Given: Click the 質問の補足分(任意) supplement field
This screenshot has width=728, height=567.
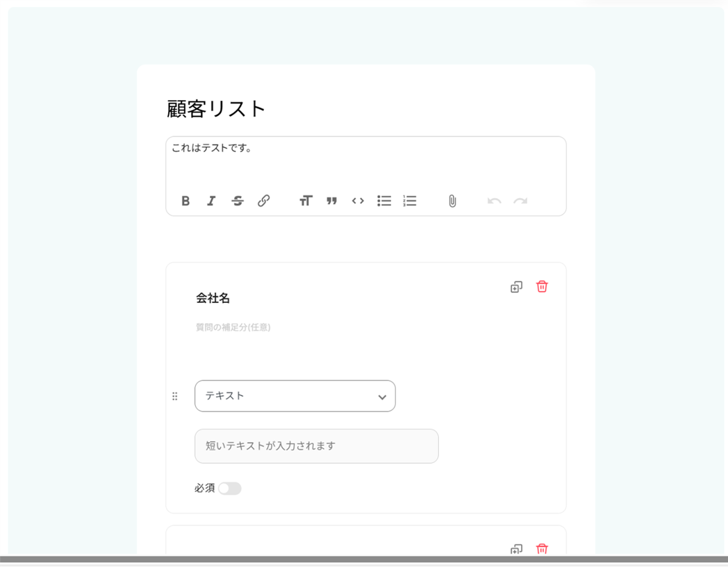Looking at the screenshot, I should 233,327.
